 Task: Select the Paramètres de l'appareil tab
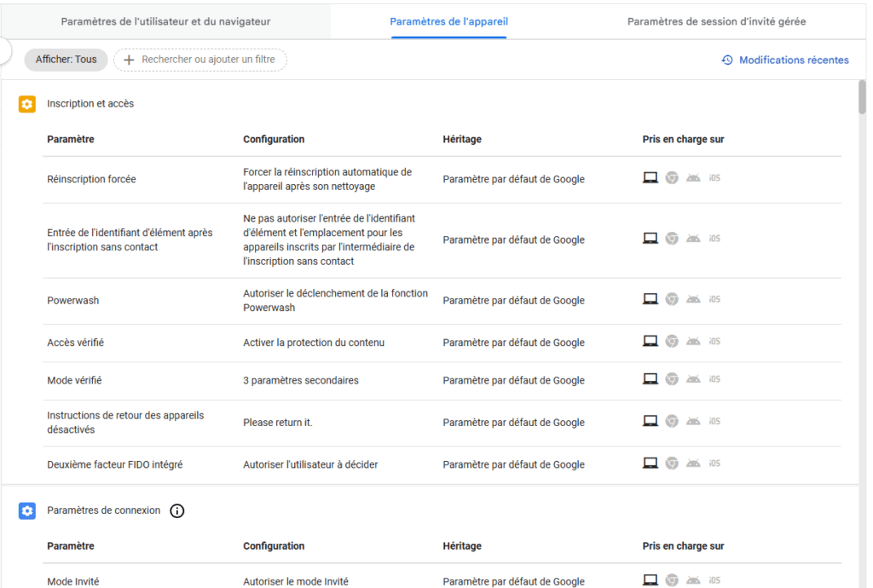click(x=448, y=21)
